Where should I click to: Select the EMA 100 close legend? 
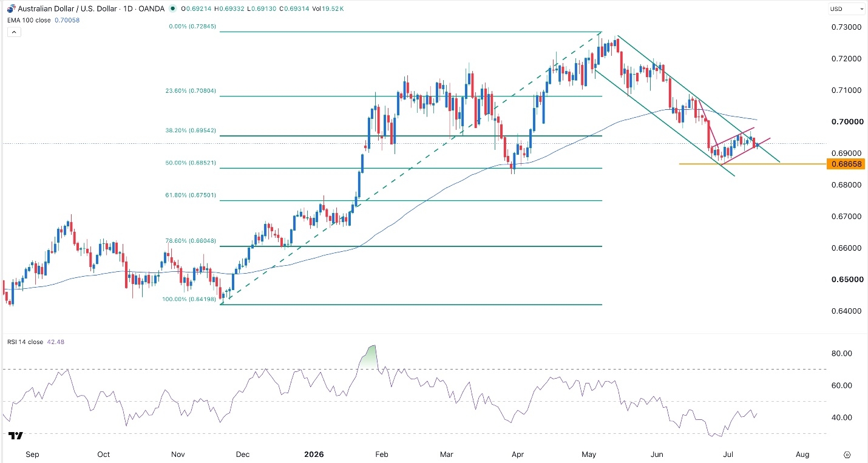pos(29,20)
